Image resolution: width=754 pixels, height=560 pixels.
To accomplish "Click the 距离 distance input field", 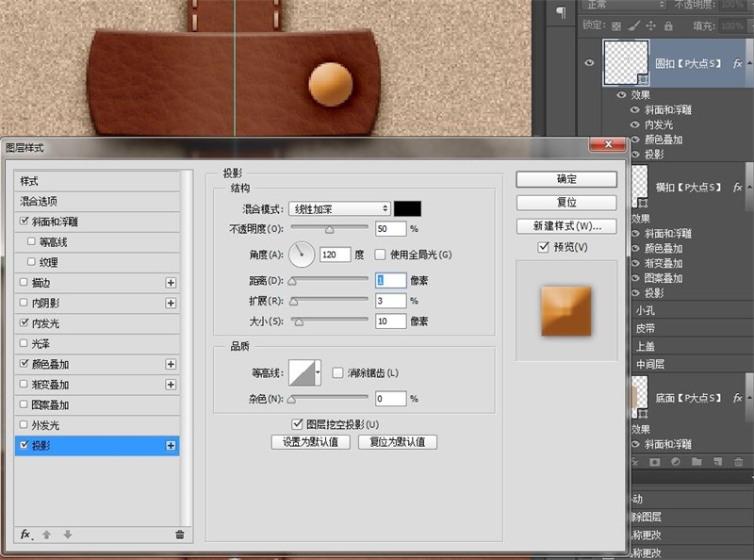I will point(391,281).
